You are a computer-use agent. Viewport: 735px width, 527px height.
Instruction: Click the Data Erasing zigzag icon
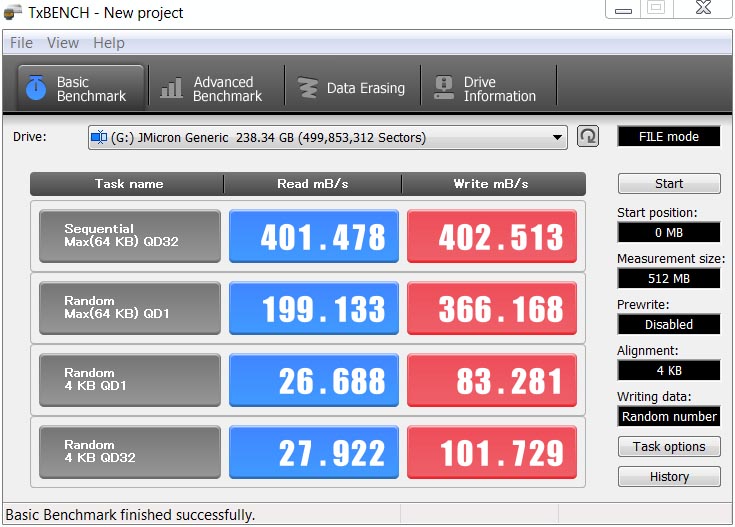(308, 88)
